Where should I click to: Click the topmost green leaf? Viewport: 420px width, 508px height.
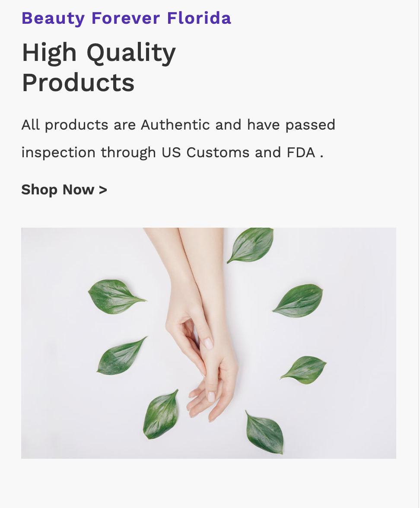tap(251, 244)
